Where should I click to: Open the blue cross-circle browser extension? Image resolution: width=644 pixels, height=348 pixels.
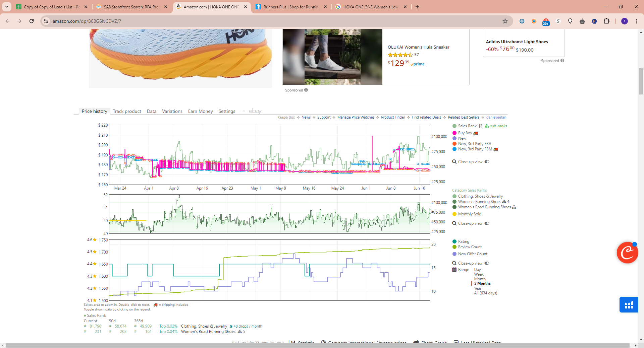[x=522, y=21]
